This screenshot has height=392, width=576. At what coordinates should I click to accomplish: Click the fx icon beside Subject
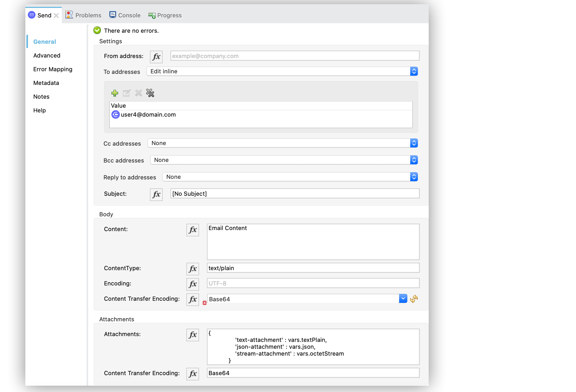(156, 195)
